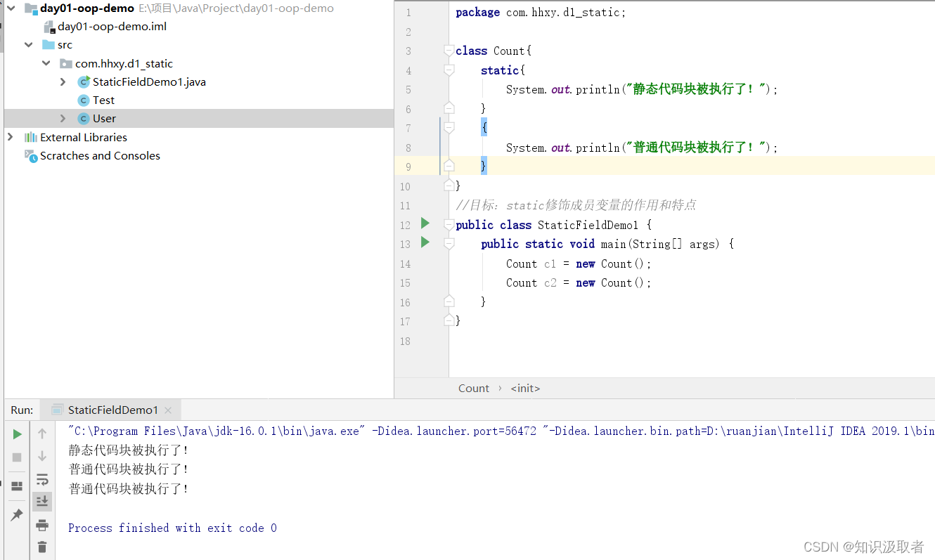The image size is (935, 560).
Task: Click the Up the Stack Trace arrow
Action: pyautogui.click(x=42, y=434)
